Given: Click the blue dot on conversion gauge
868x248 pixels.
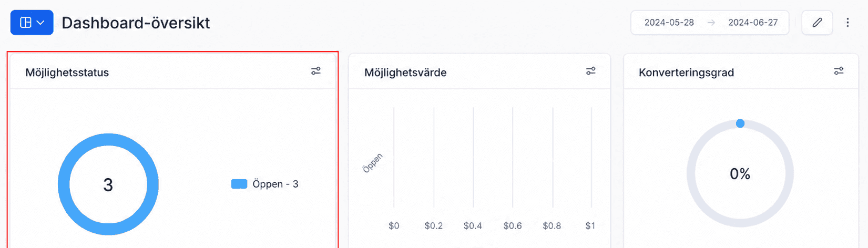Looking at the screenshot, I should tap(740, 123).
